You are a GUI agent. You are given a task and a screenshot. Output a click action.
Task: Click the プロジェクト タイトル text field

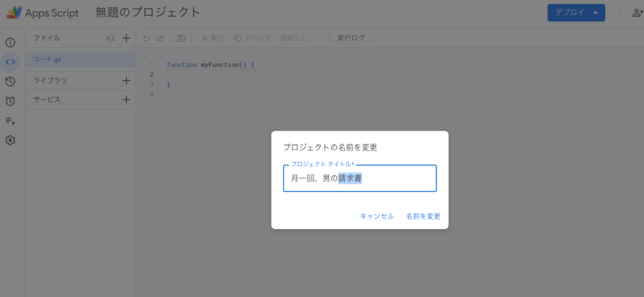point(360,179)
